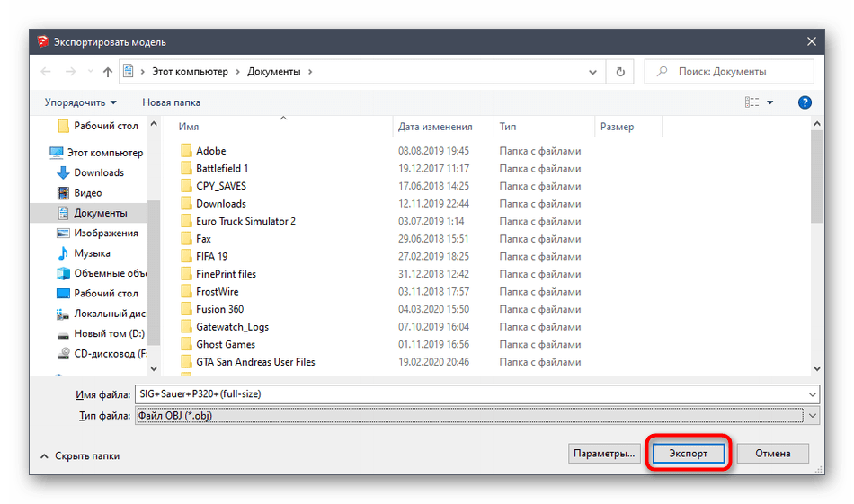Click the Новая папка button

pyautogui.click(x=171, y=102)
